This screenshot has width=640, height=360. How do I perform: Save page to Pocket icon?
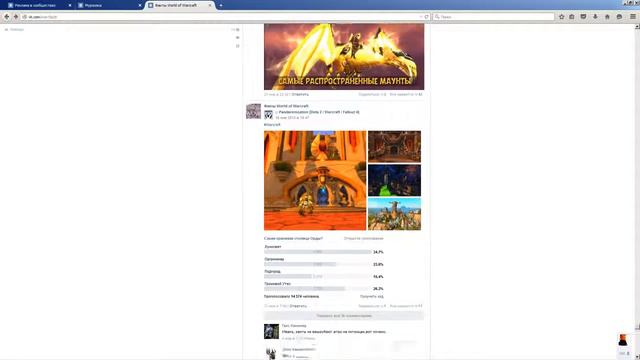coord(583,17)
